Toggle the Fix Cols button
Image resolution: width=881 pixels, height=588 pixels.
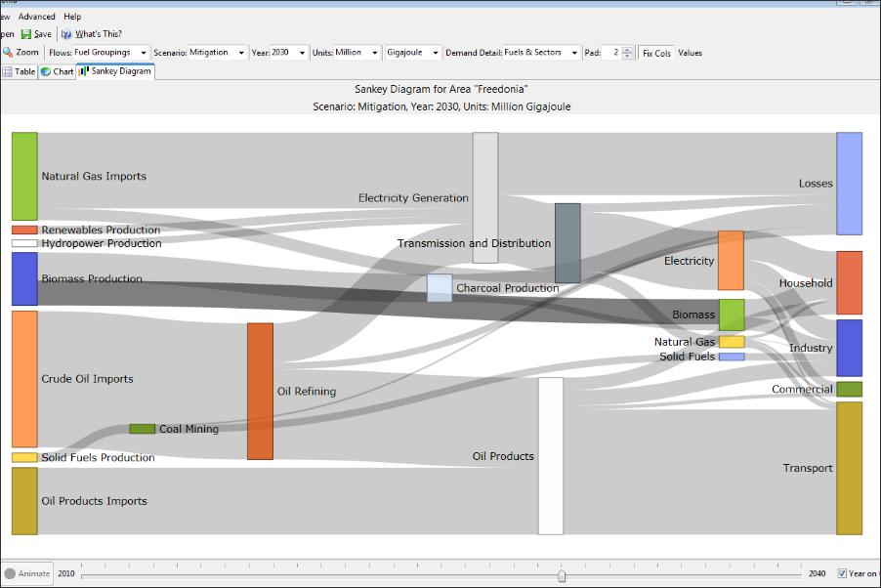[x=656, y=53]
